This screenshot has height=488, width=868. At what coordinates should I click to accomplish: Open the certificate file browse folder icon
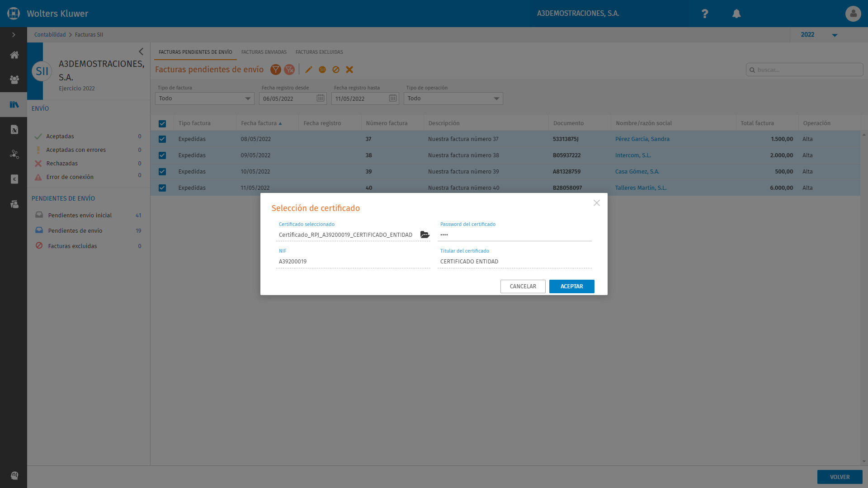pos(425,235)
